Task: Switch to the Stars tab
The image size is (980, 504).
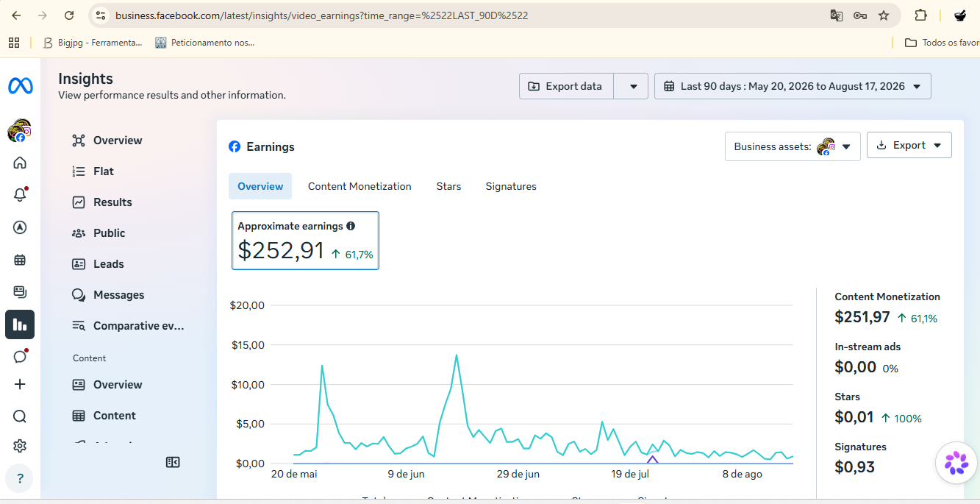Action: coord(448,186)
